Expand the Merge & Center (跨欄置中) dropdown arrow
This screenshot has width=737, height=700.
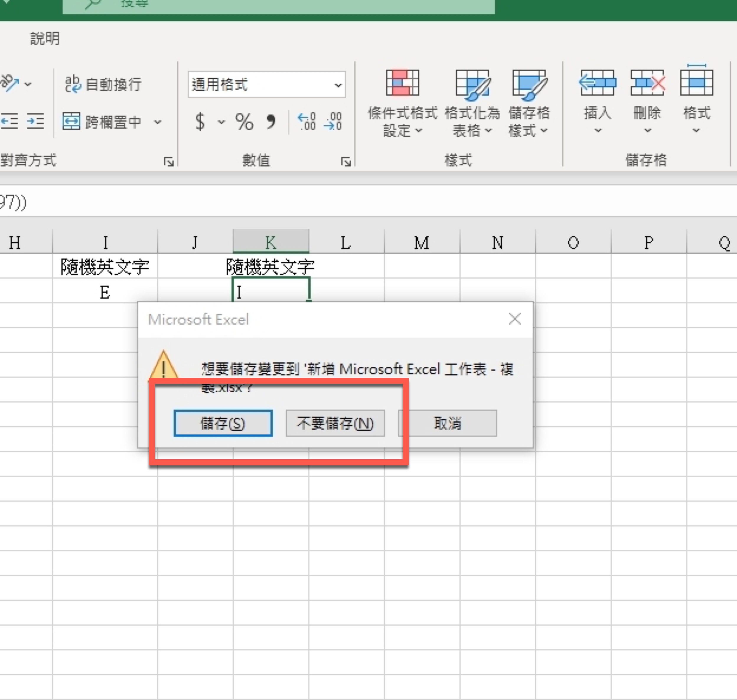click(158, 122)
